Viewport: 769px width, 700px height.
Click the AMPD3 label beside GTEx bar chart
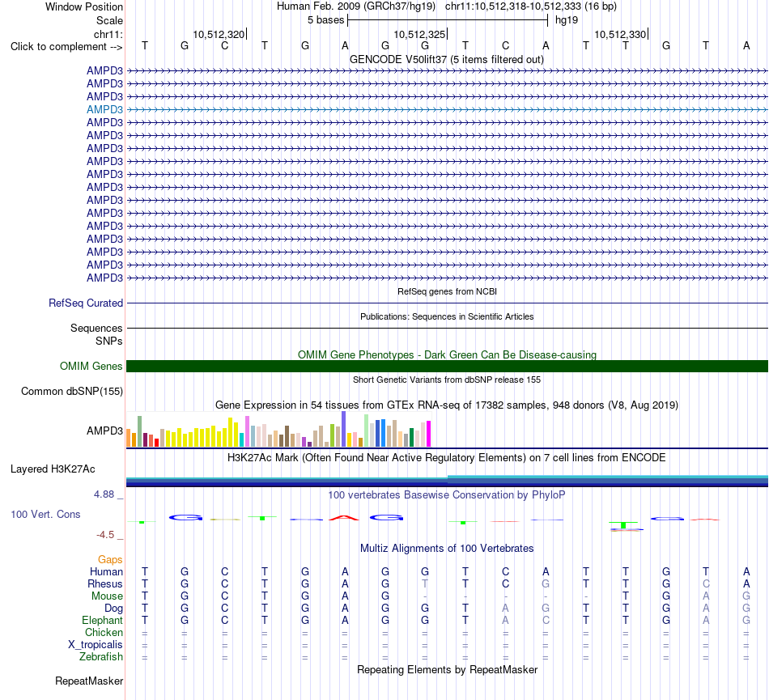pyautogui.click(x=104, y=431)
